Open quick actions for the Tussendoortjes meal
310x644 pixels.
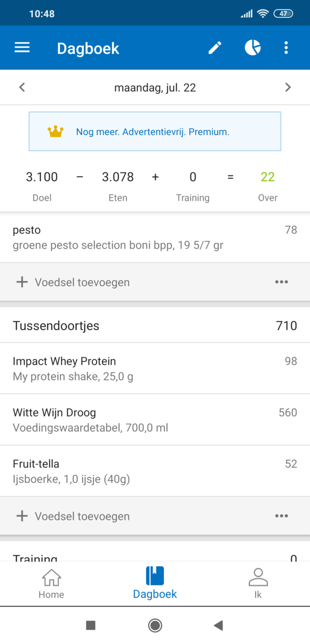(281, 516)
